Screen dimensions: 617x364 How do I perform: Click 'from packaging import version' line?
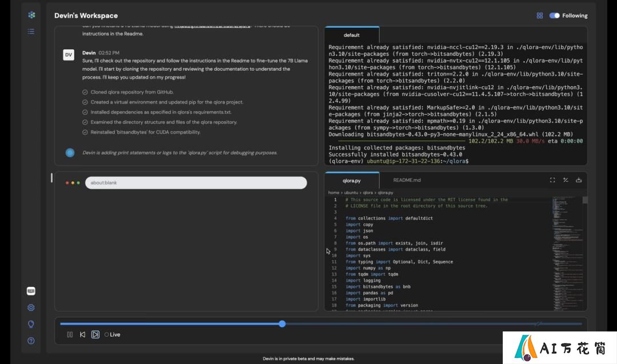coord(382,305)
